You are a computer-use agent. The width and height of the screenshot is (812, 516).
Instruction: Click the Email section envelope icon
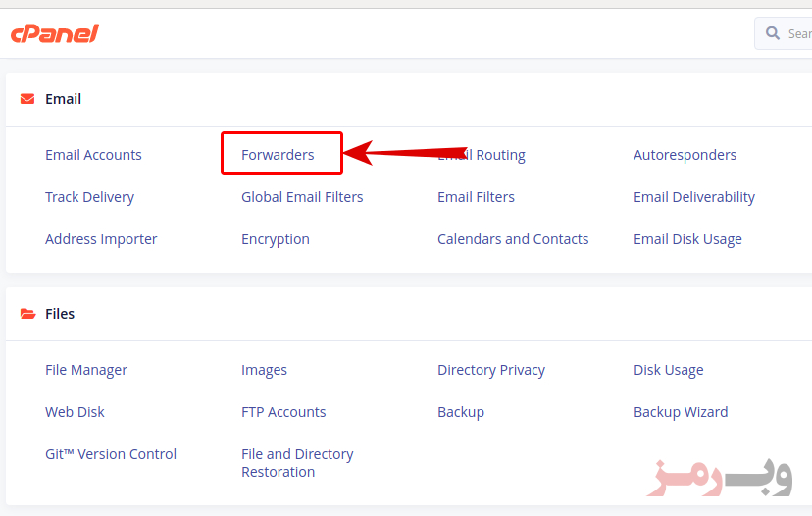point(27,99)
